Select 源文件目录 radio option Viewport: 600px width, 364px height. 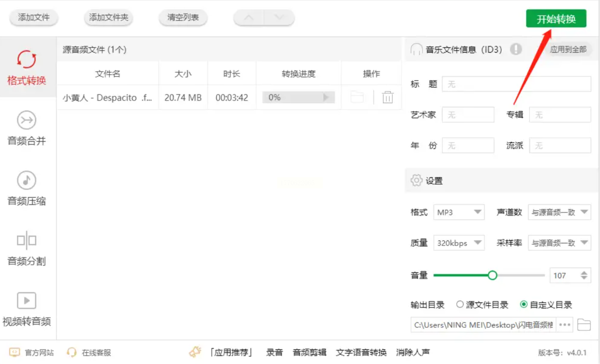[x=460, y=304]
